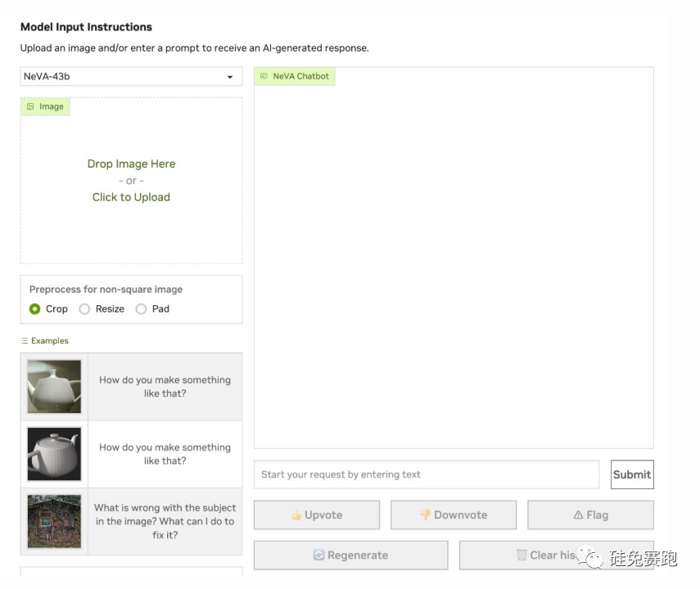Viewport: 700px width, 589px height.
Task: Click the thumbs-down icon on Downvote
Action: pyautogui.click(x=425, y=515)
